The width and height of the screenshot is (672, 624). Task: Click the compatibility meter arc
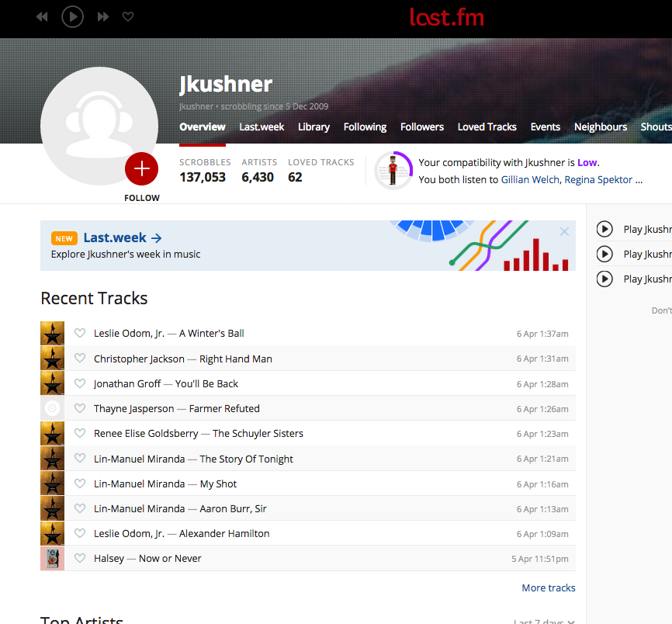tap(393, 172)
